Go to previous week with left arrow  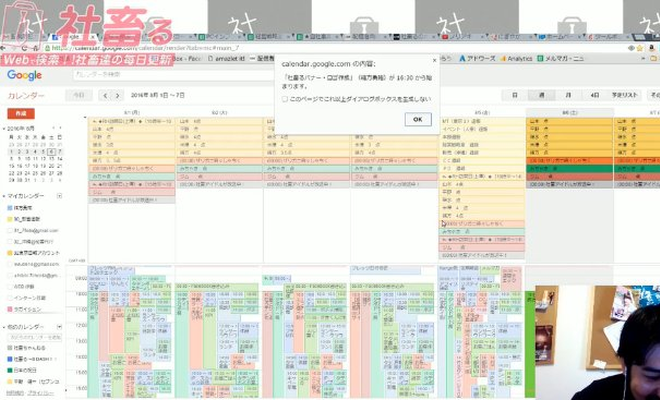(106, 95)
